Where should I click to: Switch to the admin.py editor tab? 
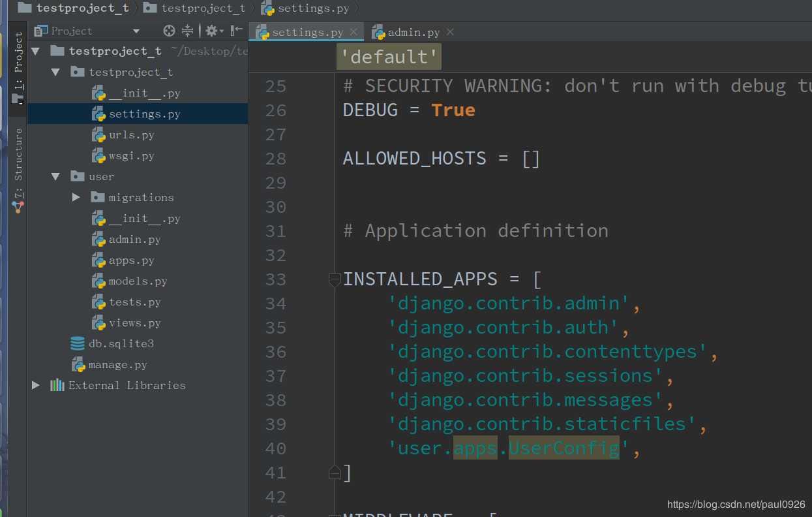point(413,32)
